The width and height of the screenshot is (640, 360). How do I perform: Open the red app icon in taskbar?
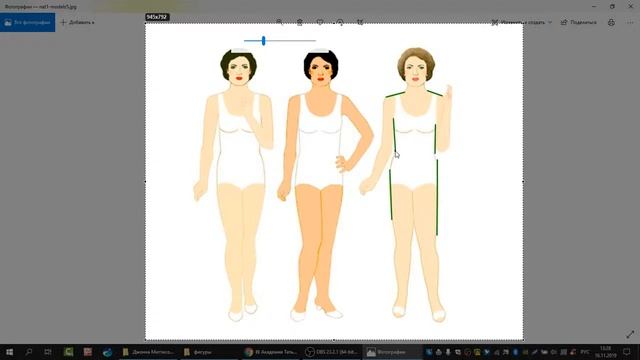pos(88,352)
